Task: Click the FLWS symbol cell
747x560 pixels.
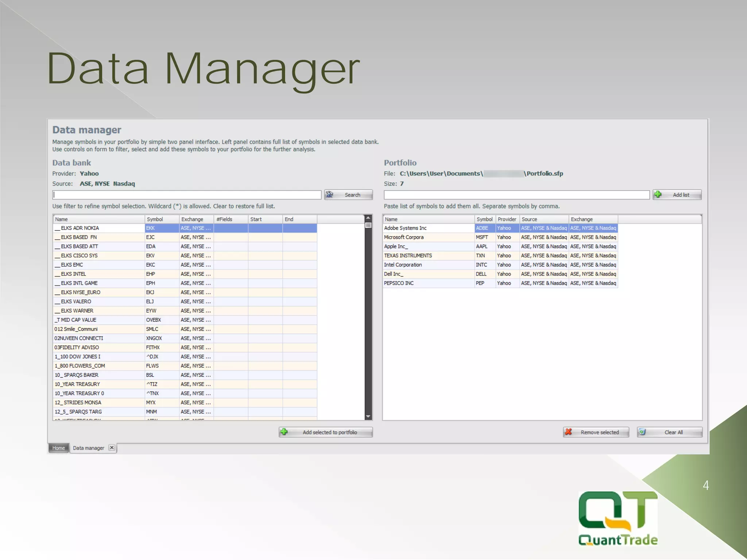Action: (162, 366)
